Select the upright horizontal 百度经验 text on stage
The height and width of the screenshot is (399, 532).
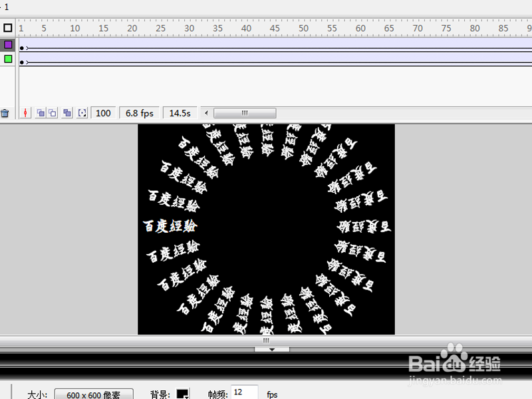point(170,226)
